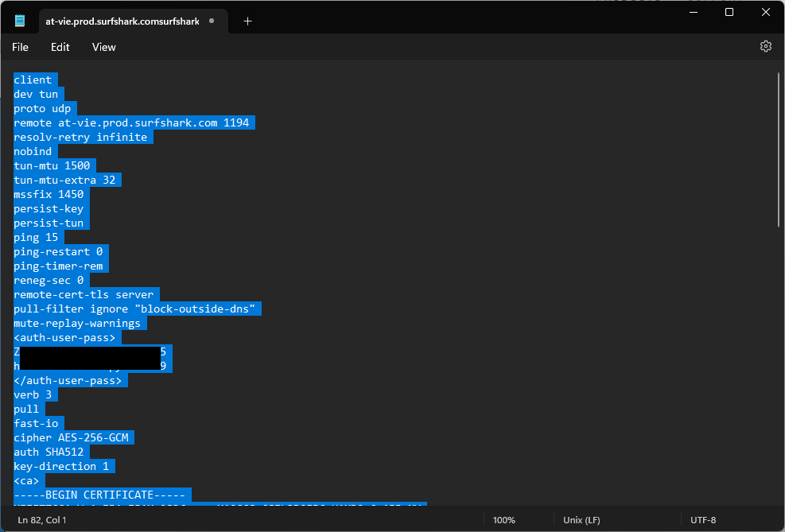The height and width of the screenshot is (532, 785).
Task: Click the UTF-8 encoding indicator
Action: 702,520
